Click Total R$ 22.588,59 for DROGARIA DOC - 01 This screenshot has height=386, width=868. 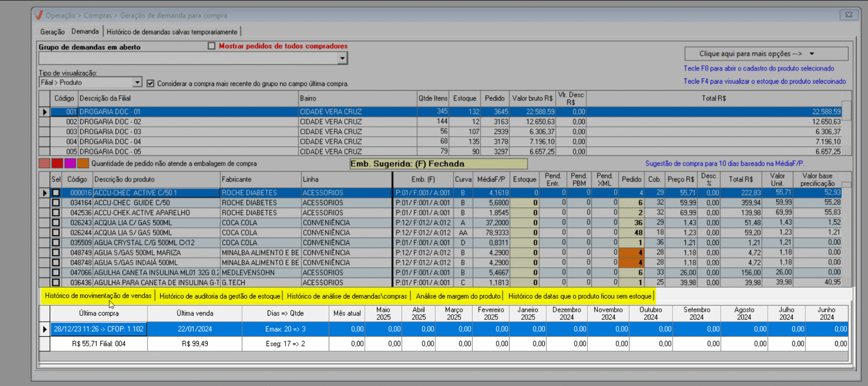(x=714, y=112)
